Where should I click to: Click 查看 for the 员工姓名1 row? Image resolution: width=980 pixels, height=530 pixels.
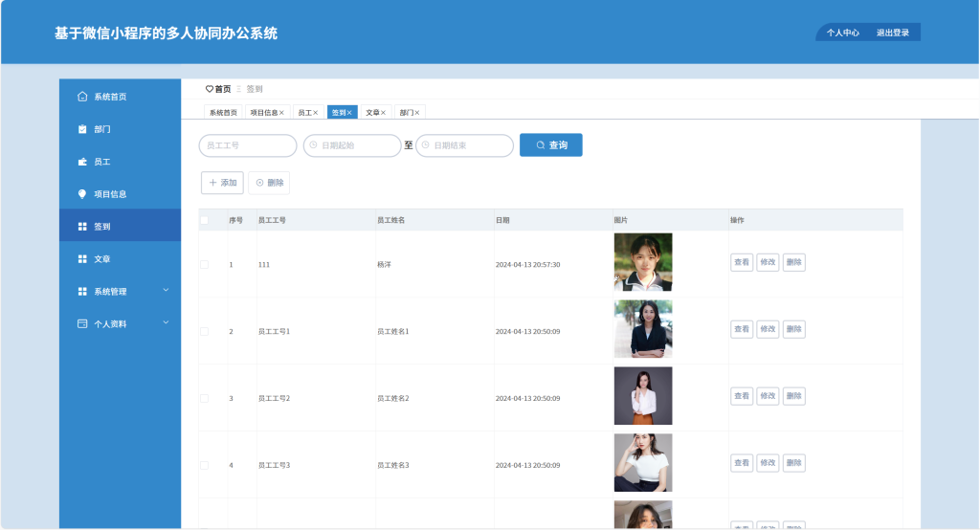pyautogui.click(x=742, y=329)
